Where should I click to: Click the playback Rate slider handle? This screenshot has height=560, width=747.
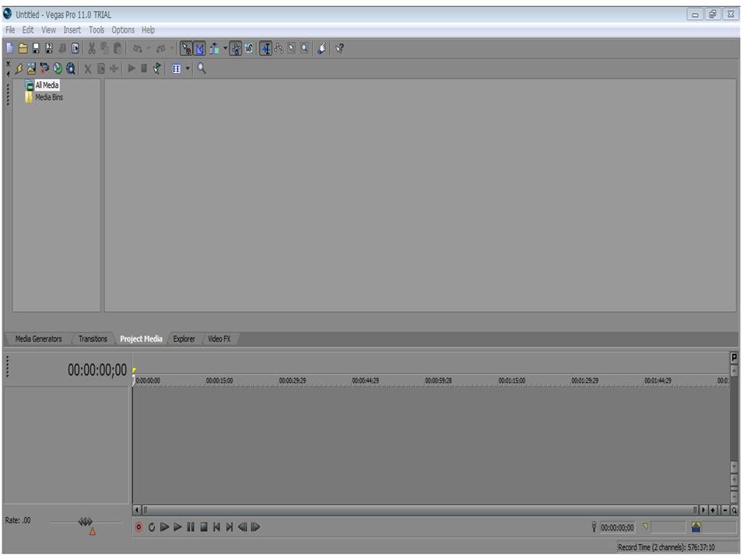pos(86,522)
